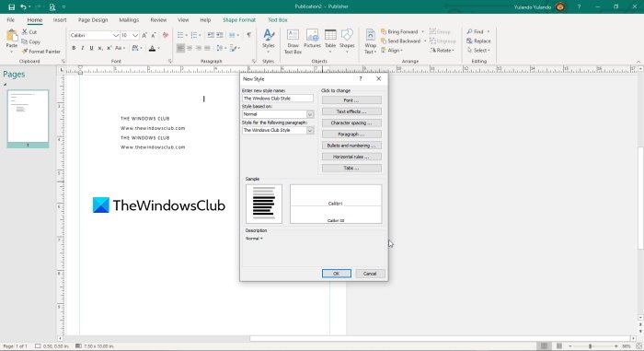Click the Paragraph... button in dialog
The height and width of the screenshot is (351, 644).
[x=351, y=135]
